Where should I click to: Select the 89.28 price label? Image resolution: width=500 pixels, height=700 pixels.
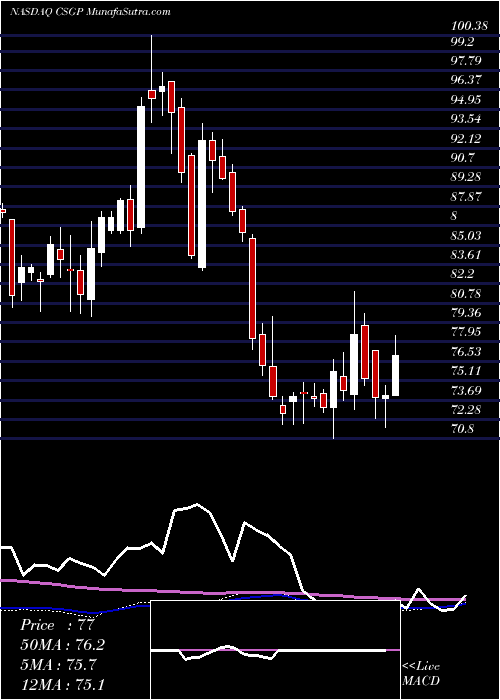click(466, 176)
